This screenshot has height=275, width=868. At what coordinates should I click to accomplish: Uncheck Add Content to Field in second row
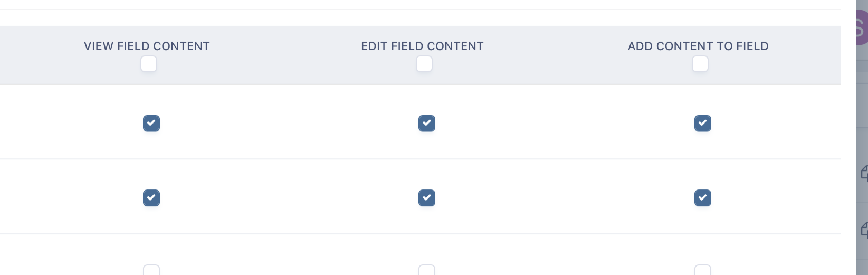703,198
